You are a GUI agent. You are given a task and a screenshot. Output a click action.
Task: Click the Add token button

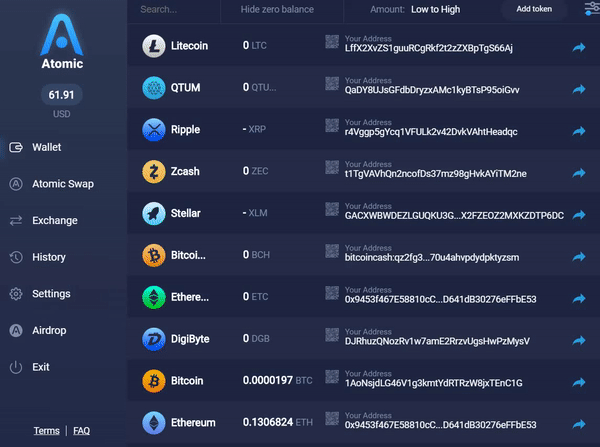pos(534,9)
